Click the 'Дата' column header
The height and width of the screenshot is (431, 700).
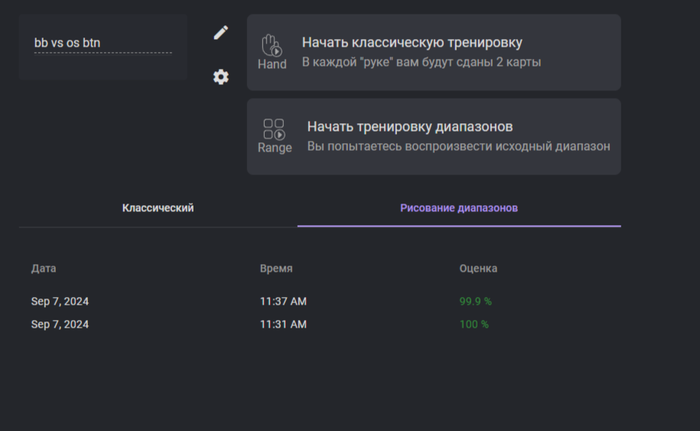(44, 269)
